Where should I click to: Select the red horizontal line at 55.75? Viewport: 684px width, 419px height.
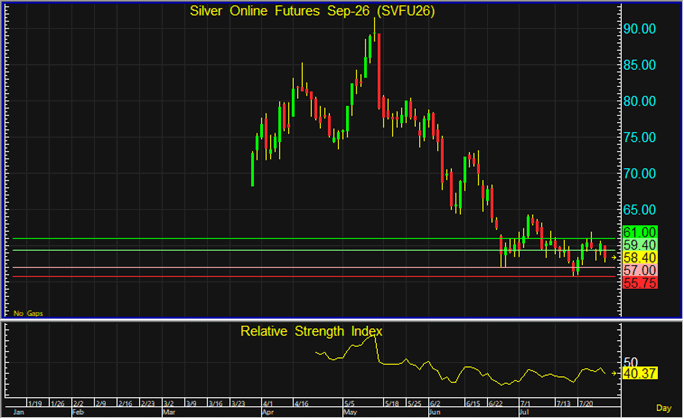pos(314,277)
